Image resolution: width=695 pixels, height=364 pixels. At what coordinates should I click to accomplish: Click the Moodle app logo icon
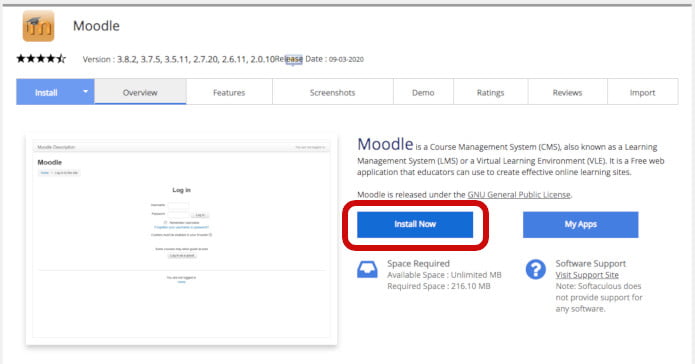click(39, 26)
